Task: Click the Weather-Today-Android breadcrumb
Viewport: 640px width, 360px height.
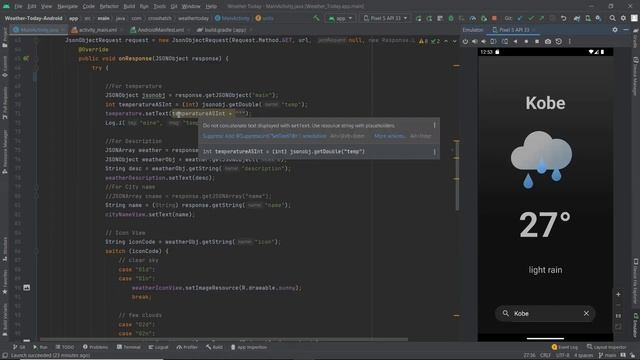Action: pyautogui.click(x=33, y=18)
